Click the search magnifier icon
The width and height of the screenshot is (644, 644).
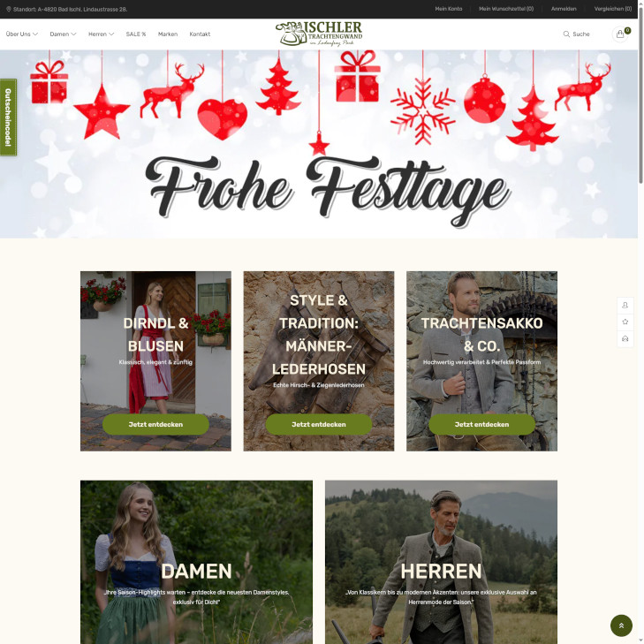pos(566,34)
